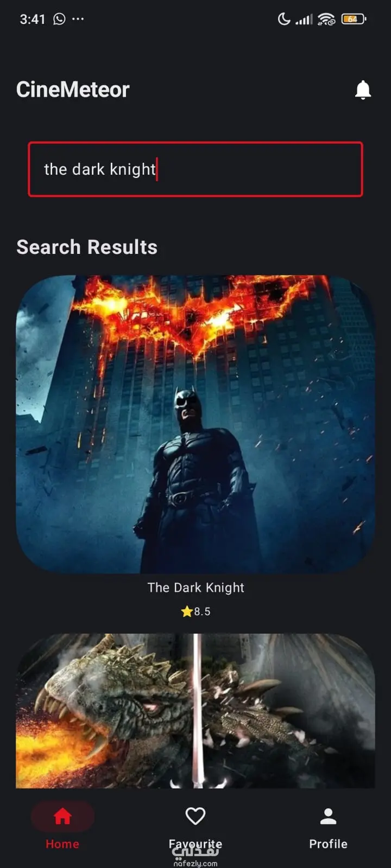
Task: Select the Profile tab label
Action: [328, 844]
